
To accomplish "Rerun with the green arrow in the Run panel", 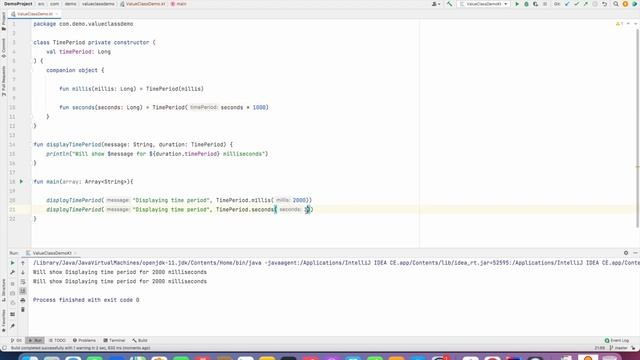I will (12, 263).
